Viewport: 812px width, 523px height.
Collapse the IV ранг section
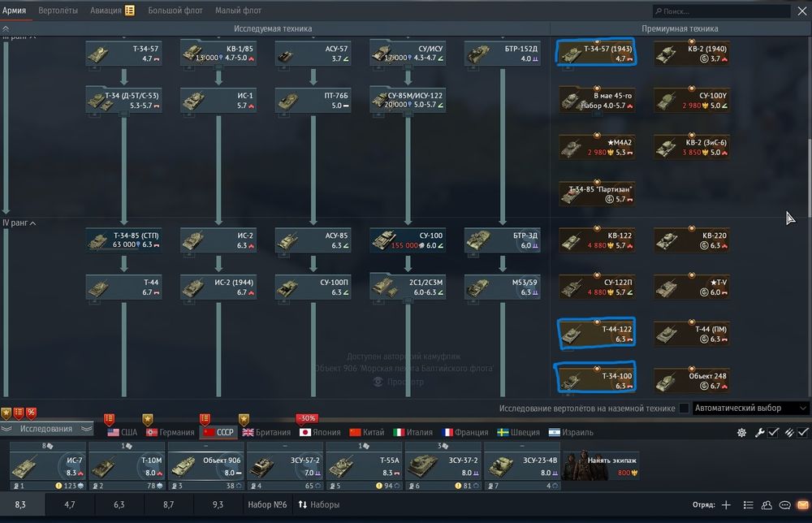[19, 223]
